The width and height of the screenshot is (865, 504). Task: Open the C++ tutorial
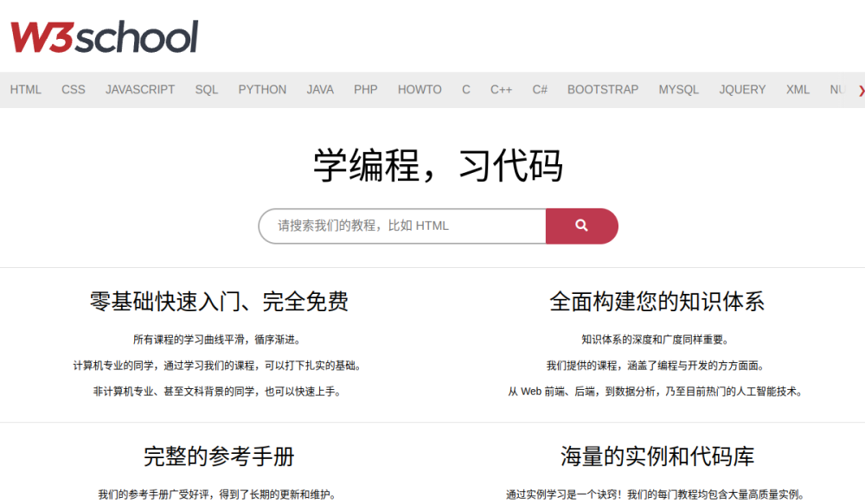click(x=502, y=90)
